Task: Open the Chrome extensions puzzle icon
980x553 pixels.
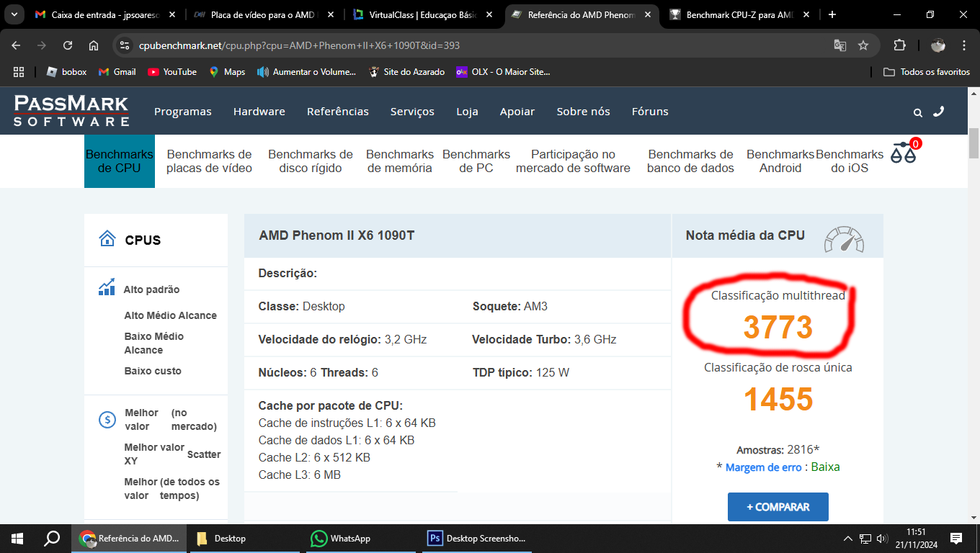Action: coord(899,45)
